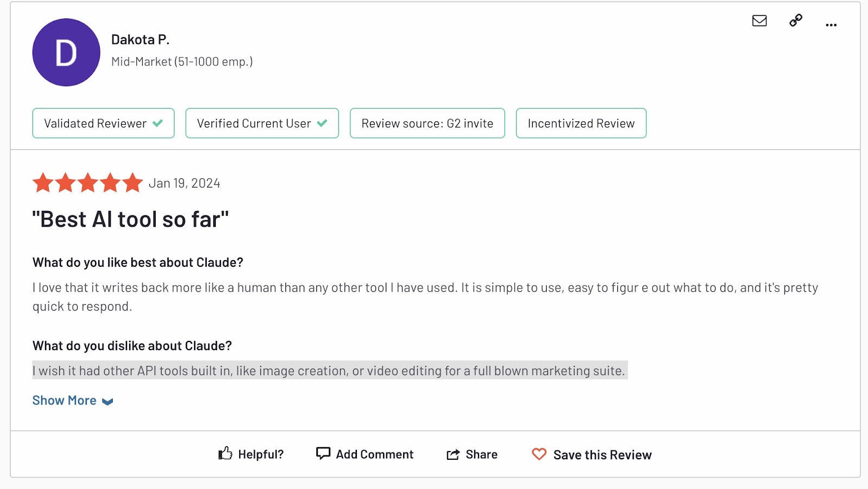This screenshot has width=868, height=489.
Task: Click the "I love that it writes back" paragraph
Action: click(425, 297)
